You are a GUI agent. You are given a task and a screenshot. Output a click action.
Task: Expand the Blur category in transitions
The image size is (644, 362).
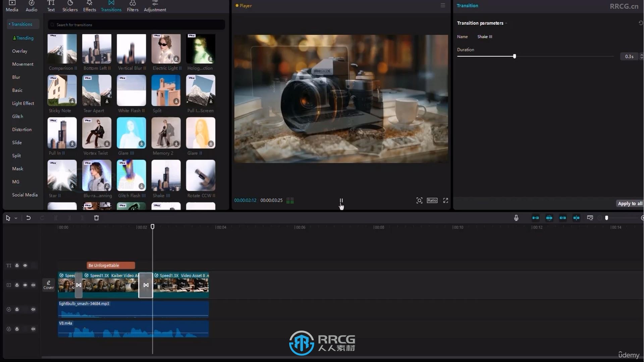pyautogui.click(x=16, y=77)
